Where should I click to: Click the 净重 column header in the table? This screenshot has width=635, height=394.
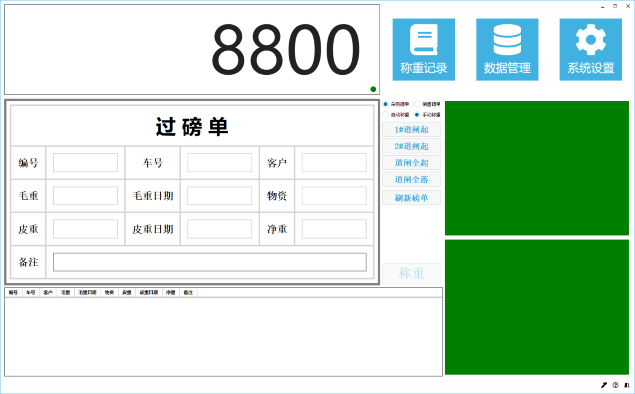click(170, 292)
